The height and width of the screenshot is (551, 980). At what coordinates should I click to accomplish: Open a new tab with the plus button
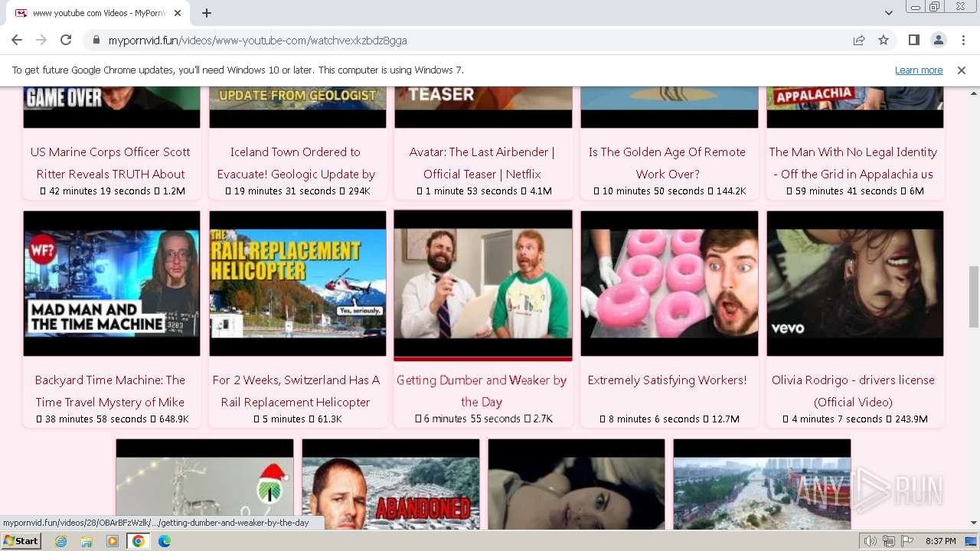[207, 13]
